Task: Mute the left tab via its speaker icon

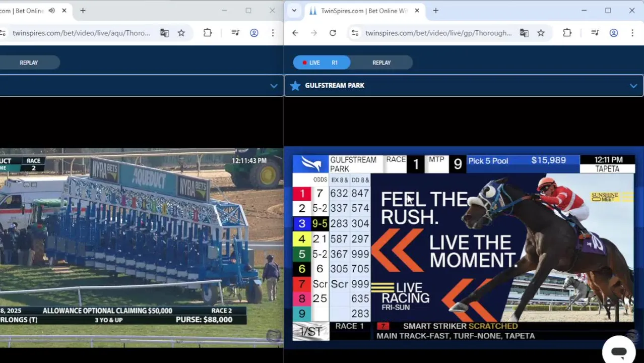Action: pos(51,11)
